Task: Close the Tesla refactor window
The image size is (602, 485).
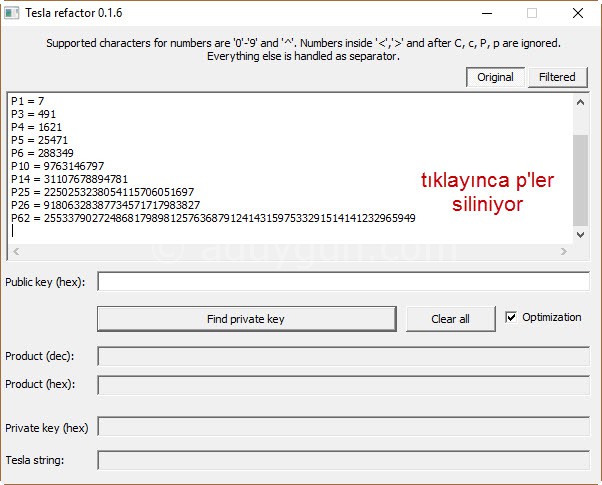Action: coord(578,13)
